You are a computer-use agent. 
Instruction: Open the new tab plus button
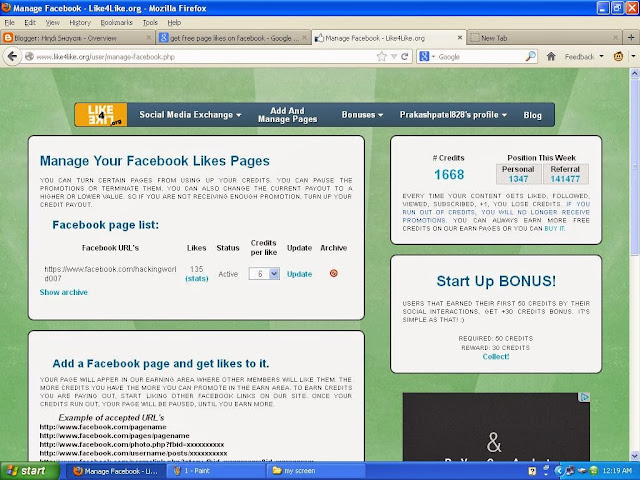[x=631, y=38]
